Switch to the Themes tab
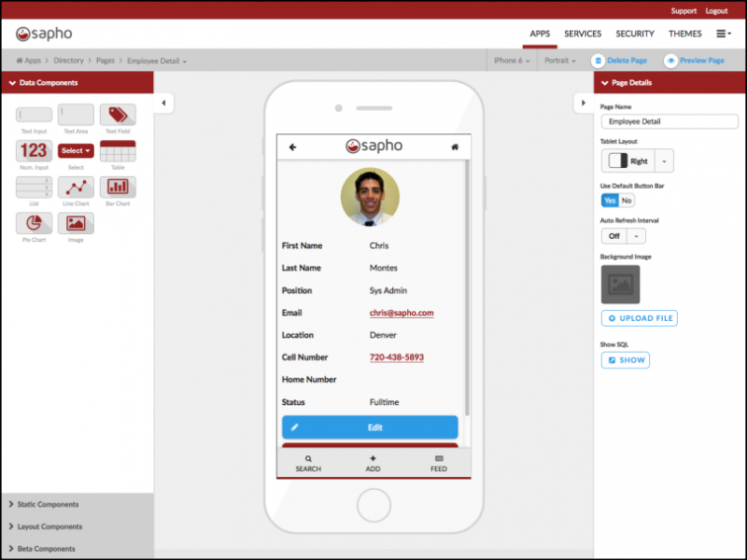Screen dimensions: 747x560 click(684, 35)
